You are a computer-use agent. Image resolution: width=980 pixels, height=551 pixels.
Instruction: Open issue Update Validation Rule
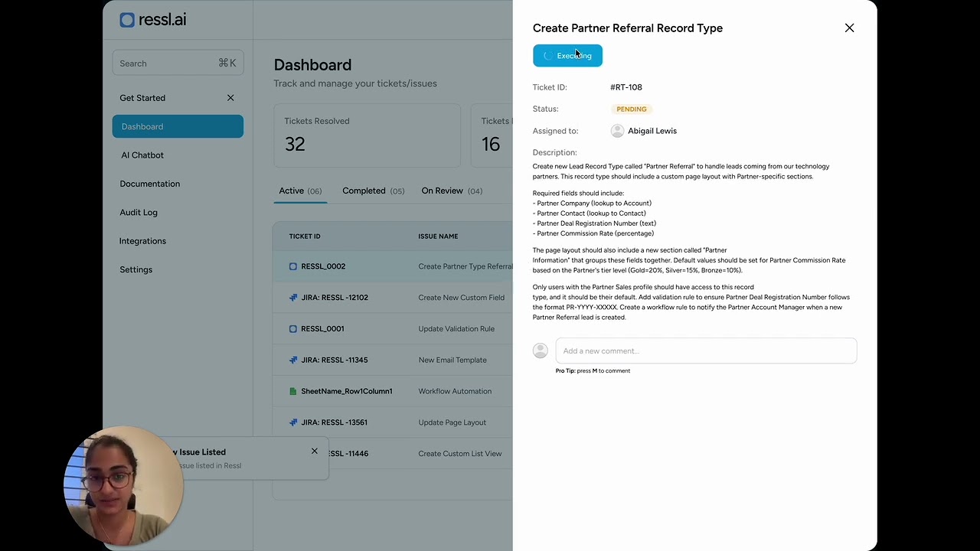(x=456, y=329)
